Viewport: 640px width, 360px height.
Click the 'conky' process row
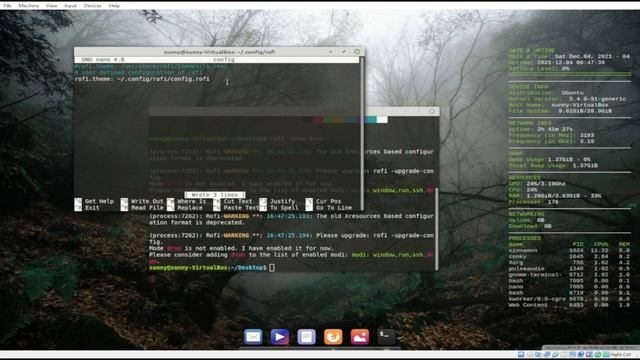click(569, 257)
